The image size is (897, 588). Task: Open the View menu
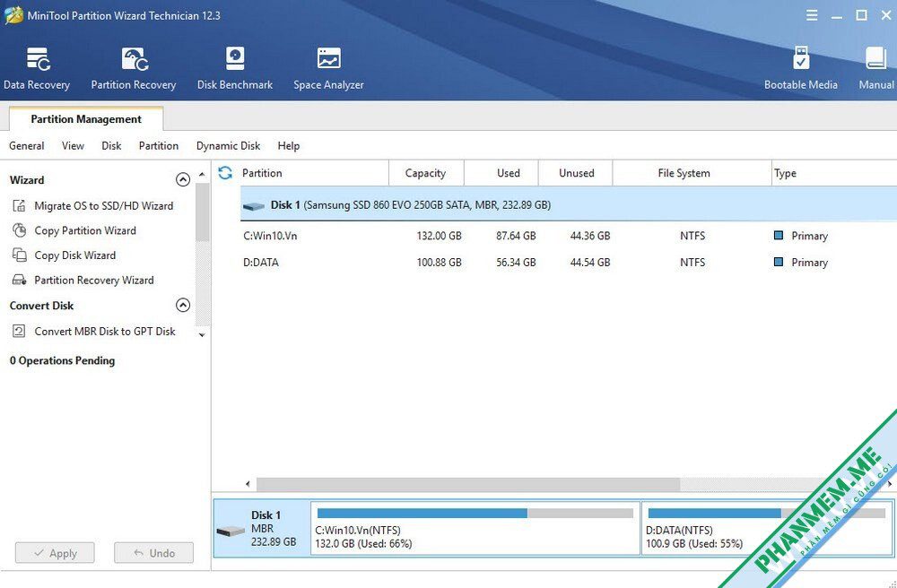click(73, 146)
